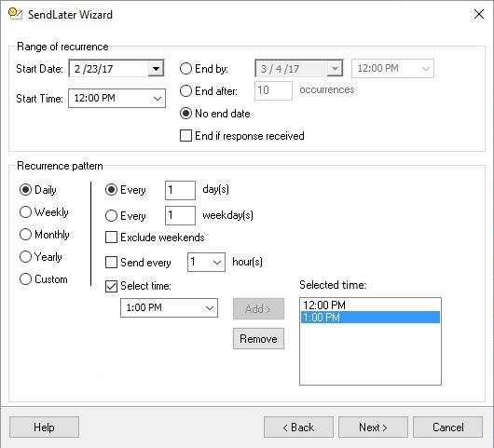Enable the Send every hour(s) checkbox
Image resolution: width=494 pixels, height=448 pixels.
(x=111, y=263)
